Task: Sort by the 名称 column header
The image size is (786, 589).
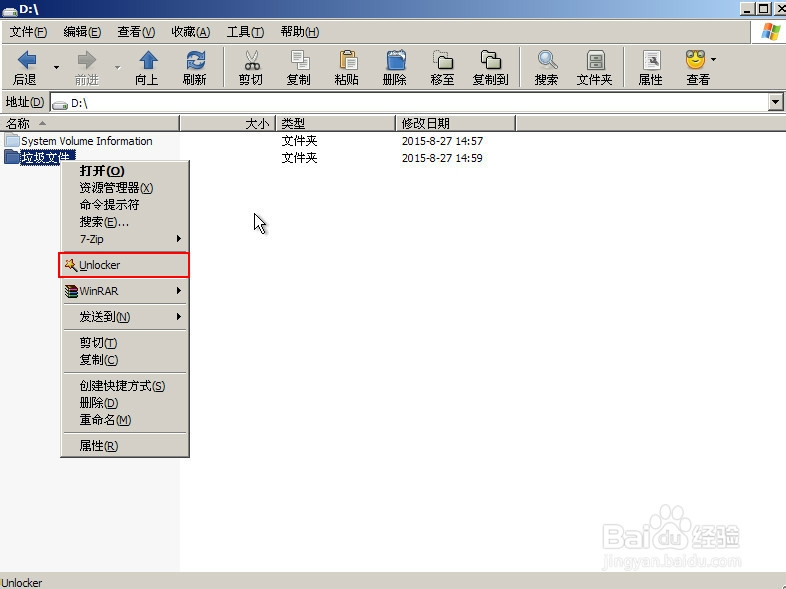Action: (90, 123)
